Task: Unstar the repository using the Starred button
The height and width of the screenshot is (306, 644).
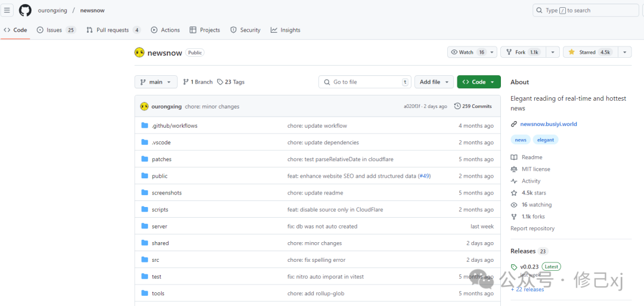Action: coord(590,52)
